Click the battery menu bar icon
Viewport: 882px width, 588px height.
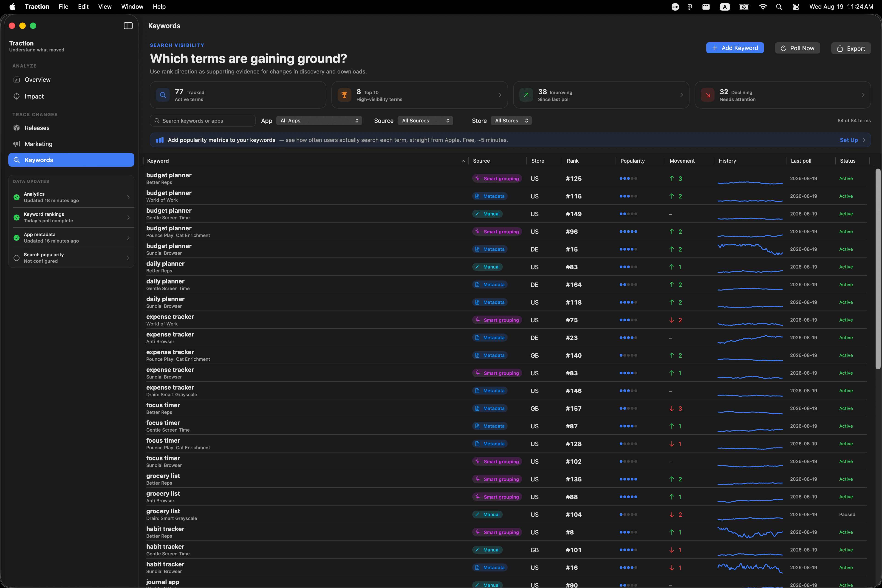pyautogui.click(x=744, y=7)
